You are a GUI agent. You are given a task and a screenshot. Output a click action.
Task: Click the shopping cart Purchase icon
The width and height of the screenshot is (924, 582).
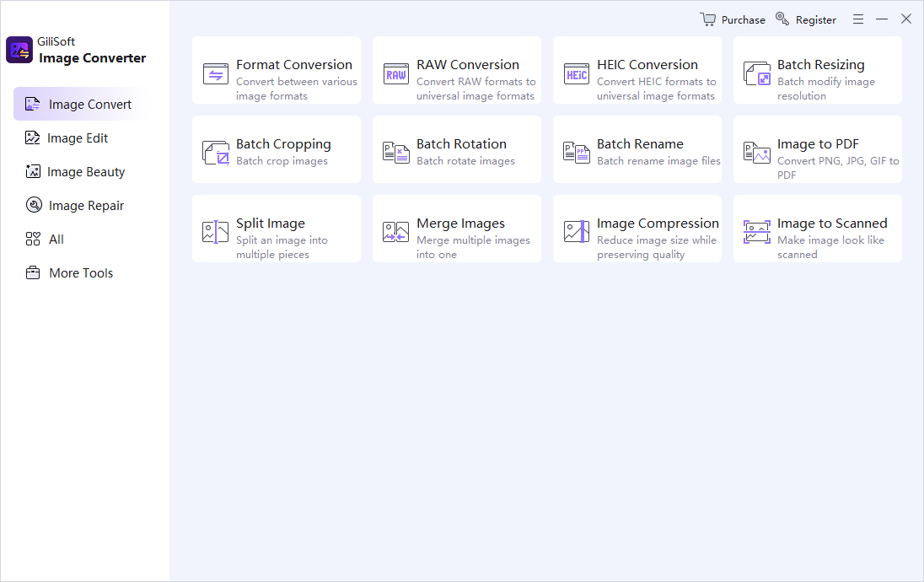click(707, 19)
